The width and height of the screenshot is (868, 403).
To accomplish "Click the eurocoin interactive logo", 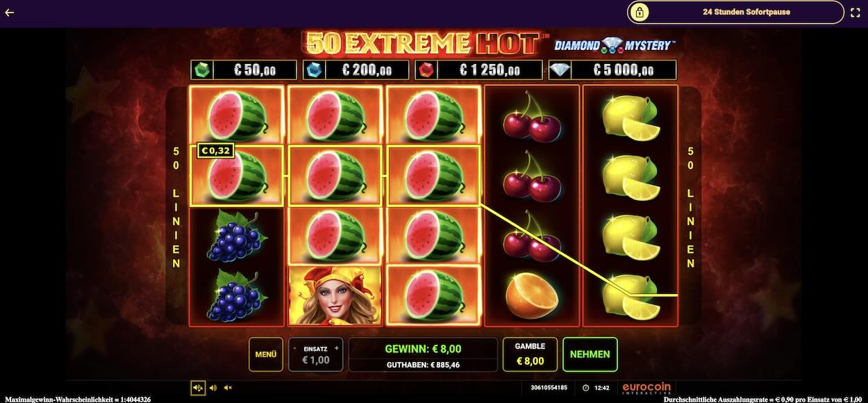I will tap(646, 388).
